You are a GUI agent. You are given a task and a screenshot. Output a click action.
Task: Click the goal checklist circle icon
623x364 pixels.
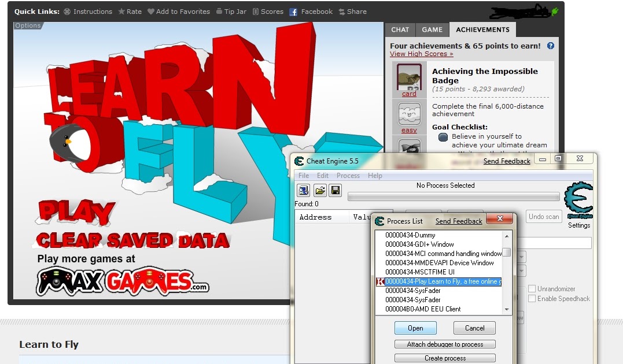pyautogui.click(x=443, y=137)
